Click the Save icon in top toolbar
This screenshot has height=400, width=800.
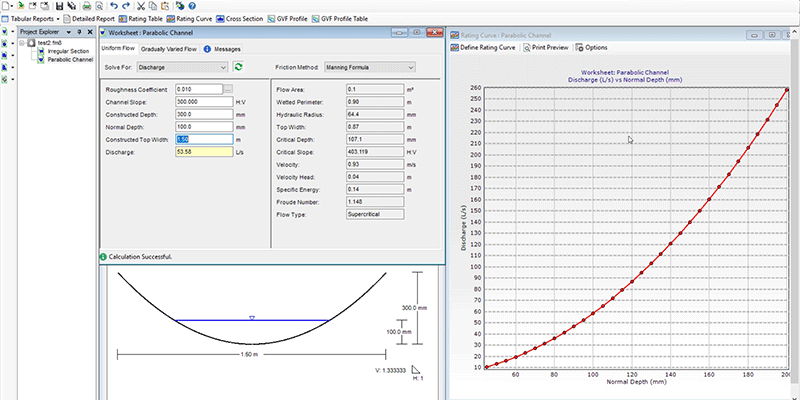coord(61,5)
